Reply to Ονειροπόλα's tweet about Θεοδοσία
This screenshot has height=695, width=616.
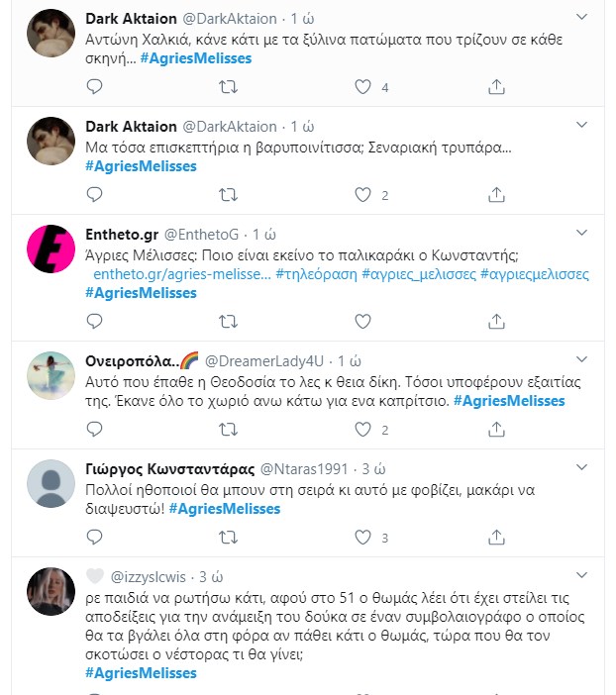pyautogui.click(x=95, y=430)
